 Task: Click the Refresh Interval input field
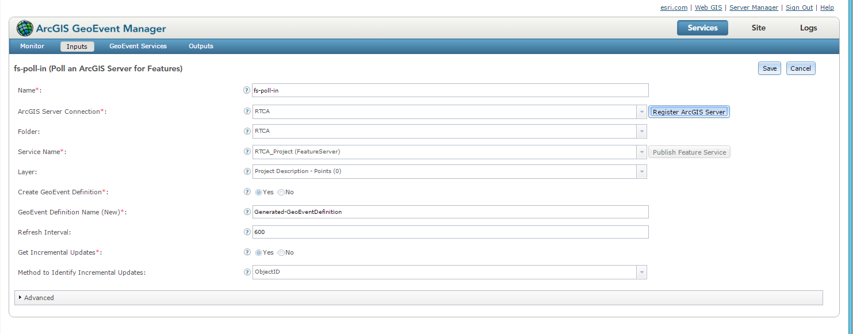click(450, 232)
